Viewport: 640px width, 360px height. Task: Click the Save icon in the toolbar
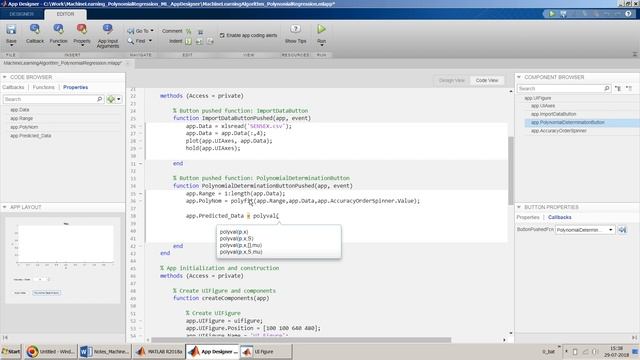coord(11,29)
